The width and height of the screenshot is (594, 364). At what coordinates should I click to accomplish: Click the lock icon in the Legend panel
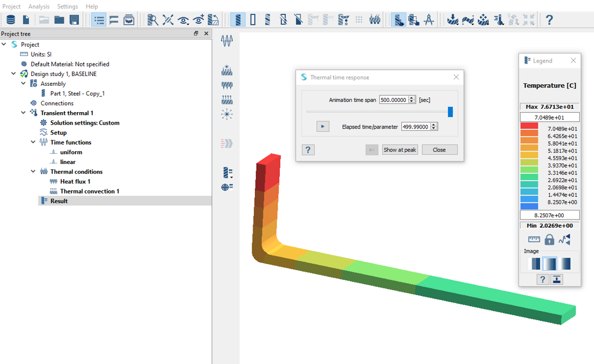pyautogui.click(x=549, y=239)
